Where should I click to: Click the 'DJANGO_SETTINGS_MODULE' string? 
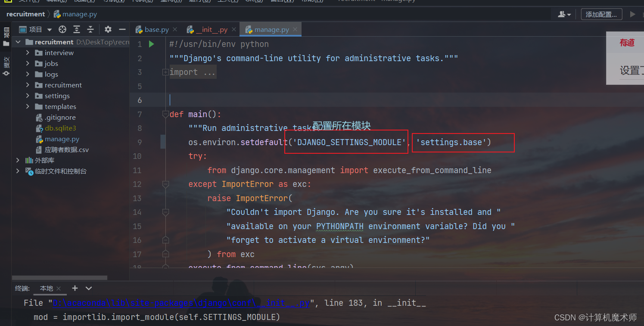click(x=349, y=142)
